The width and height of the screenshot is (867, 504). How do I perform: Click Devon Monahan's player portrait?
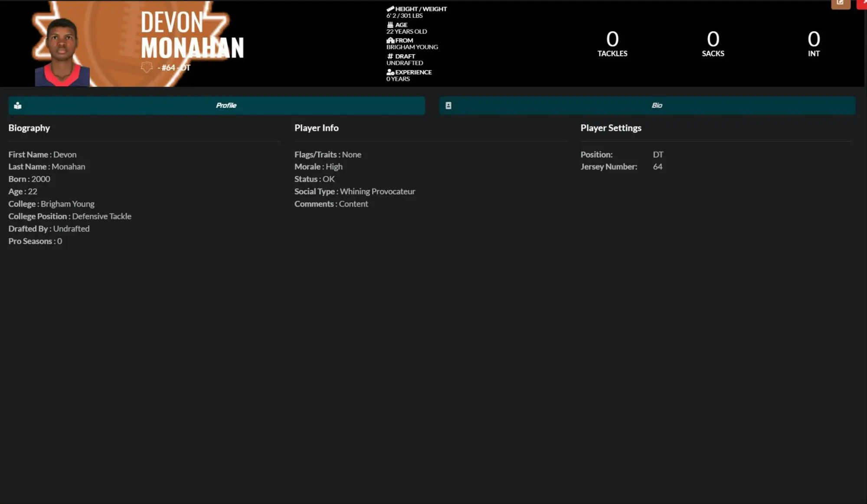point(62,52)
